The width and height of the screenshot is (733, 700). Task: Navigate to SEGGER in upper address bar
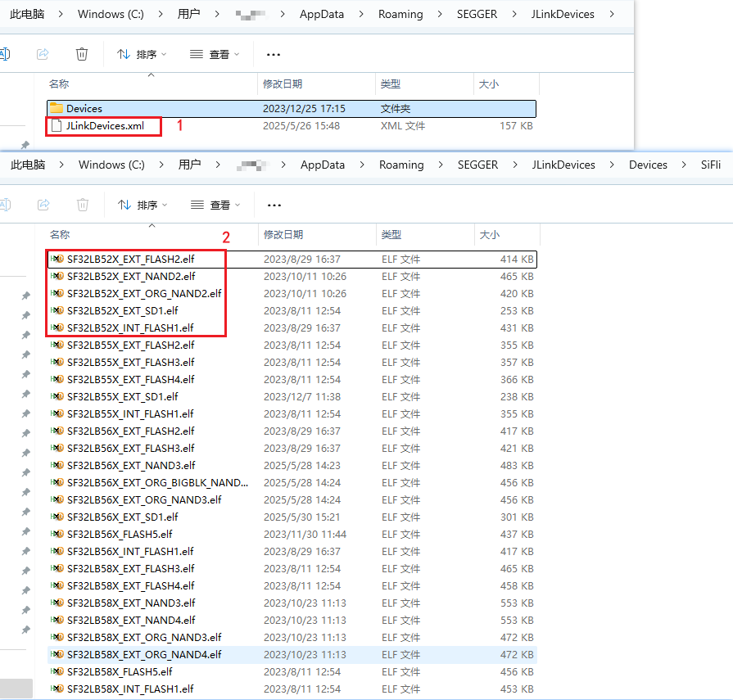tap(477, 14)
